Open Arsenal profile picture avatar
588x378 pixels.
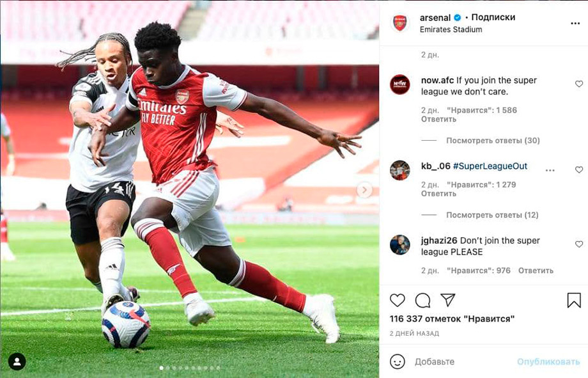click(x=399, y=23)
